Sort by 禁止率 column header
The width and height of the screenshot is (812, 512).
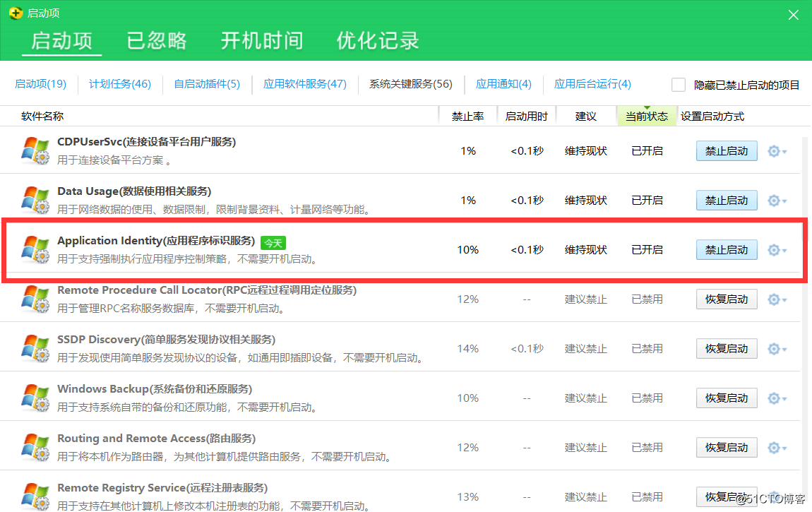pos(467,117)
